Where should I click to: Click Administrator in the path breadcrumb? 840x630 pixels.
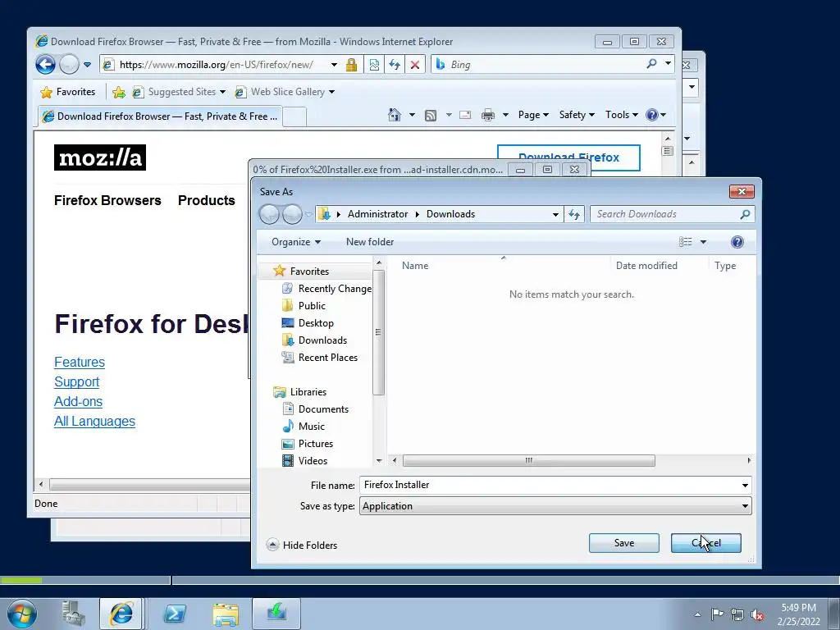click(x=377, y=214)
